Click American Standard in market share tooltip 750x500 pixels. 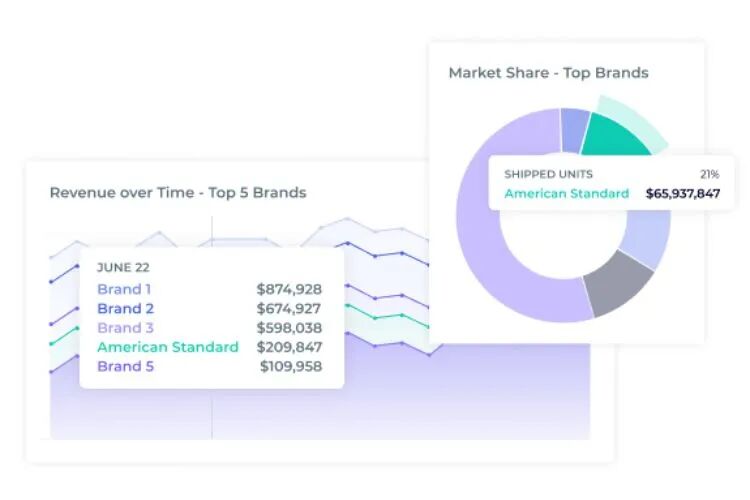[x=567, y=193]
